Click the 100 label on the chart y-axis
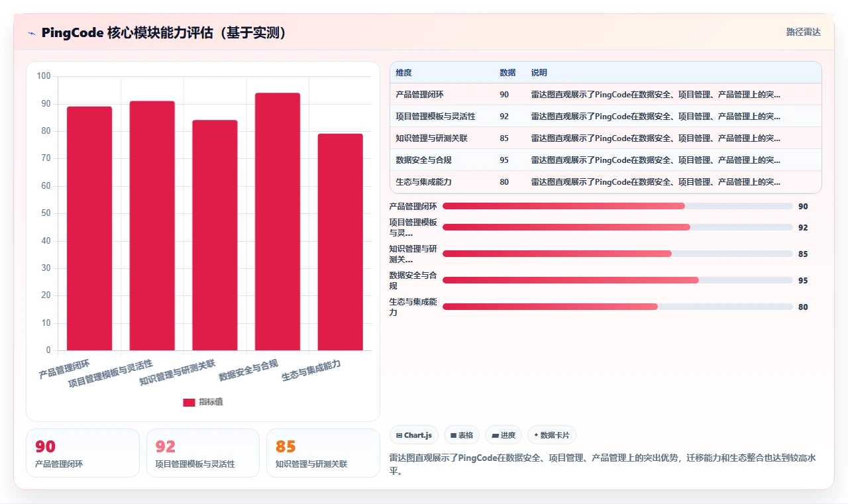Viewport: 848px width, 504px height. coord(44,76)
